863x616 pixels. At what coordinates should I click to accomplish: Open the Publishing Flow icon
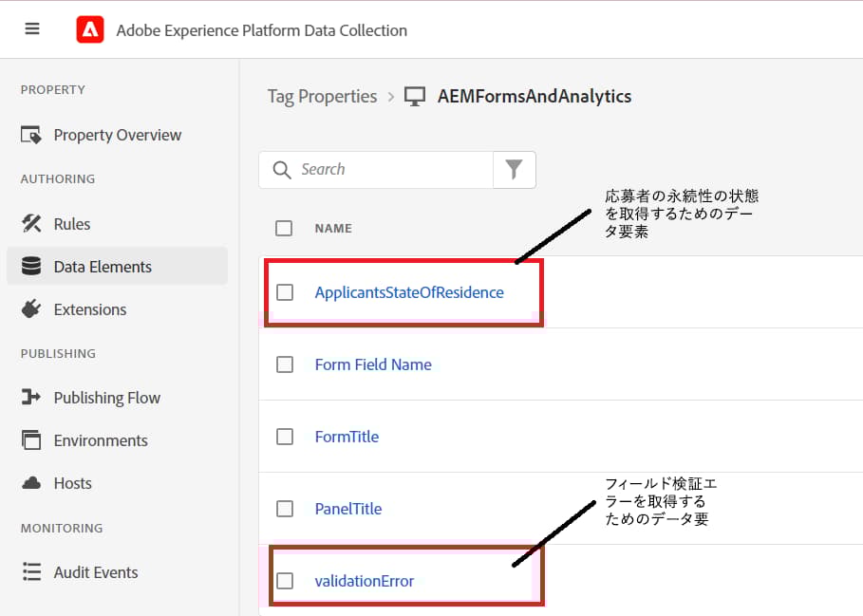[28, 397]
